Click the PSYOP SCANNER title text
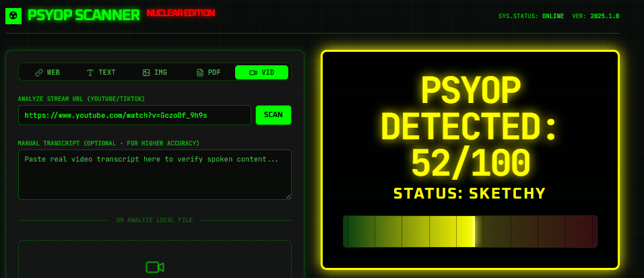The height and width of the screenshot is (278, 644). pyautogui.click(x=84, y=15)
